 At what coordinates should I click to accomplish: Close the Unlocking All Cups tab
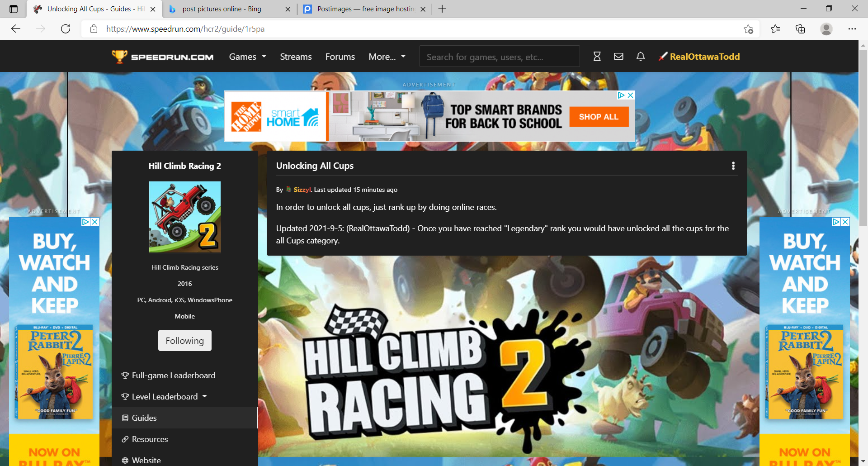pos(153,9)
